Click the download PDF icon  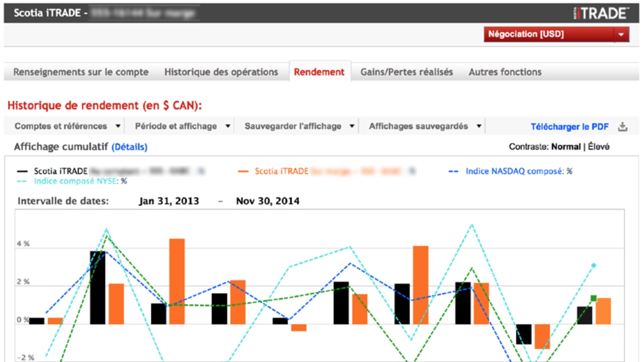point(623,127)
